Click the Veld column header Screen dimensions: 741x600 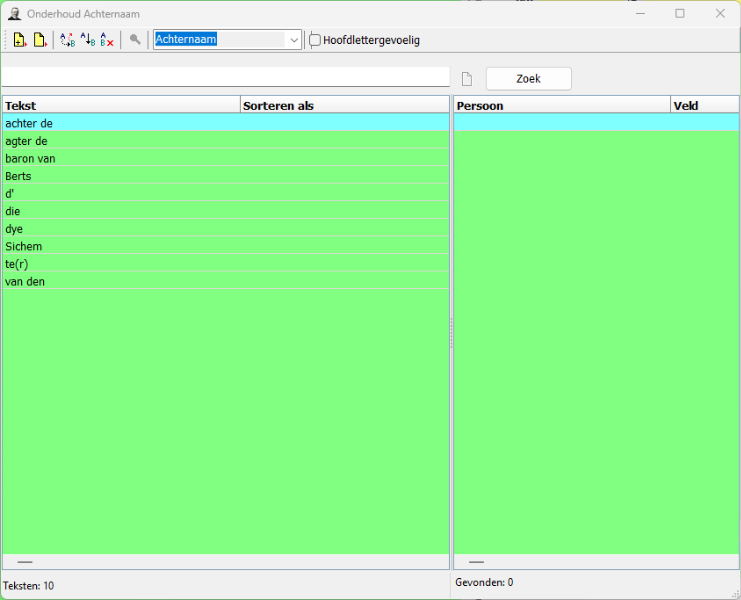(704, 105)
